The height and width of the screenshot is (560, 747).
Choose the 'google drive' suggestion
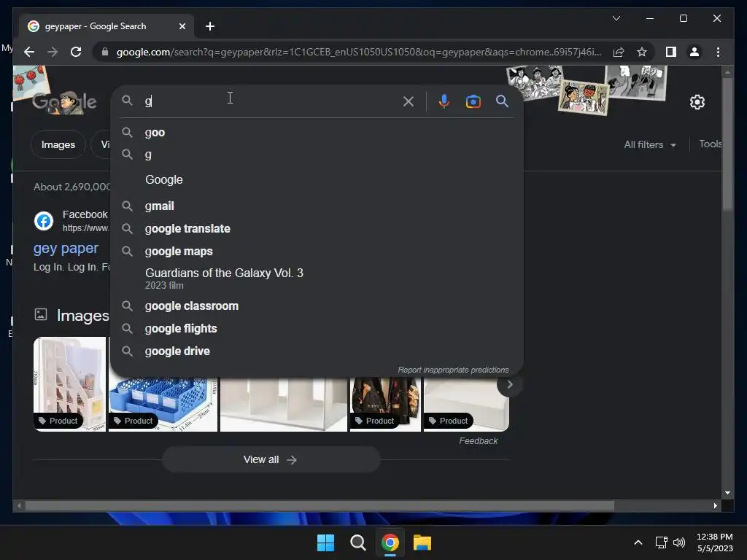(x=317, y=351)
